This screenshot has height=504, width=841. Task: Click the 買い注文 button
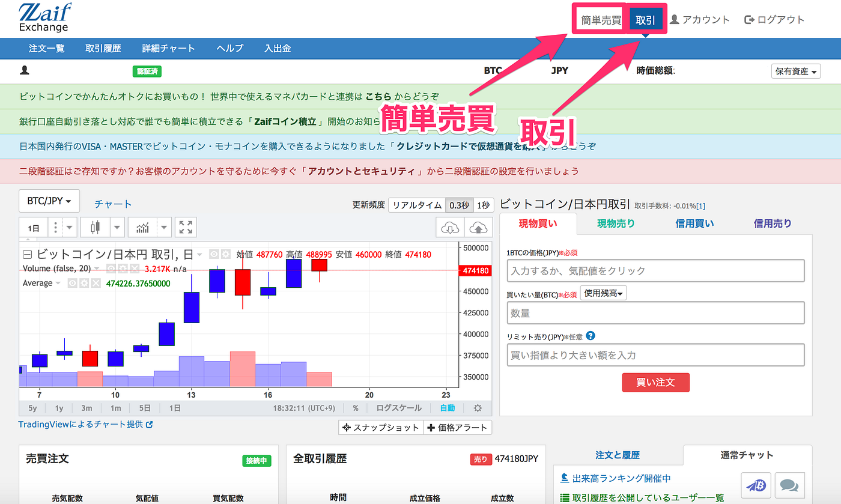pos(655,382)
